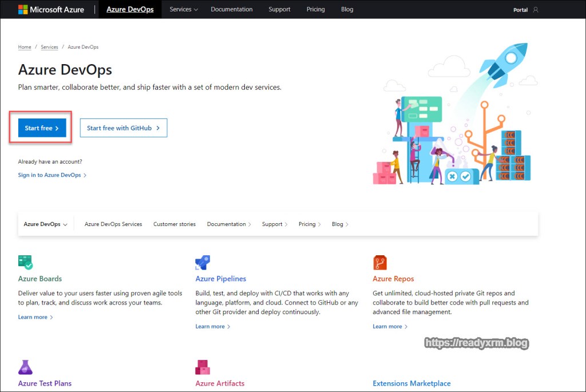Expand the Services dropdown in top bar
Screen dimensions: 586x392
(x=184, y=9)
